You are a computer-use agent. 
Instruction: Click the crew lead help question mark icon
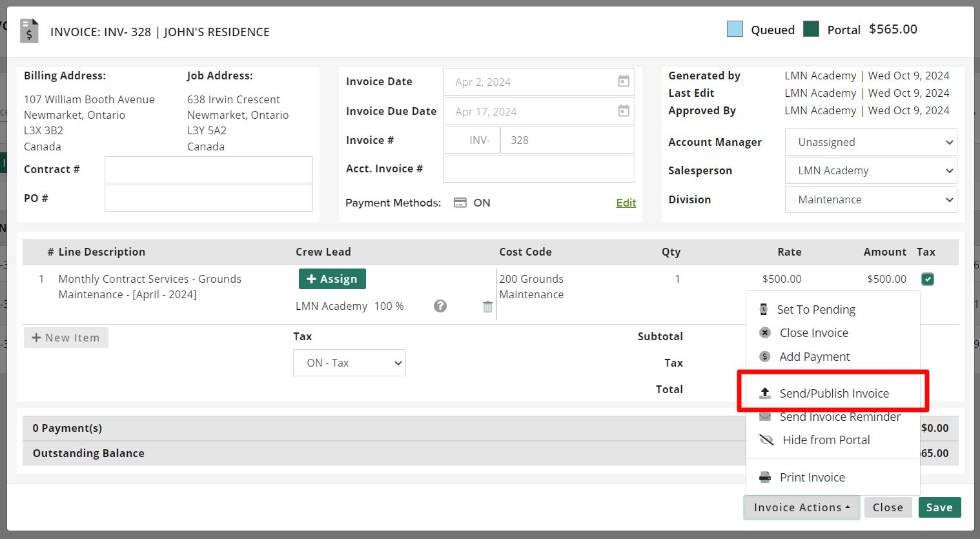pos(440,306)
